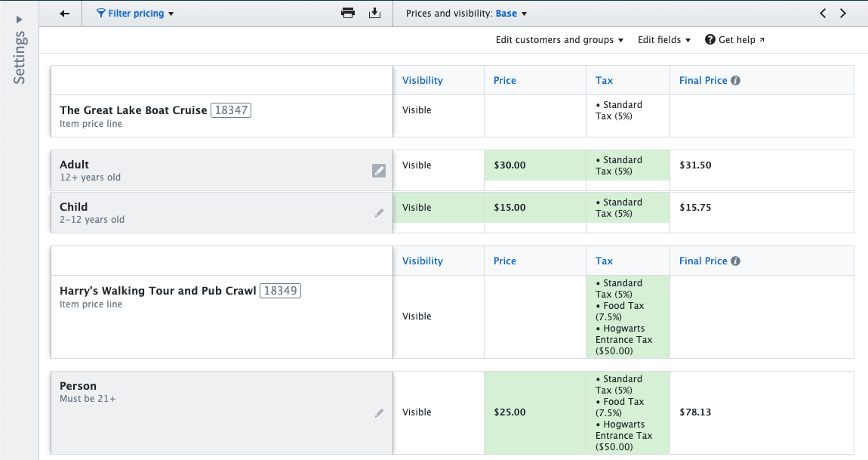Click Price header in Harry's Tour table
This screenshot has width=868, height=460.
point(505,261)
